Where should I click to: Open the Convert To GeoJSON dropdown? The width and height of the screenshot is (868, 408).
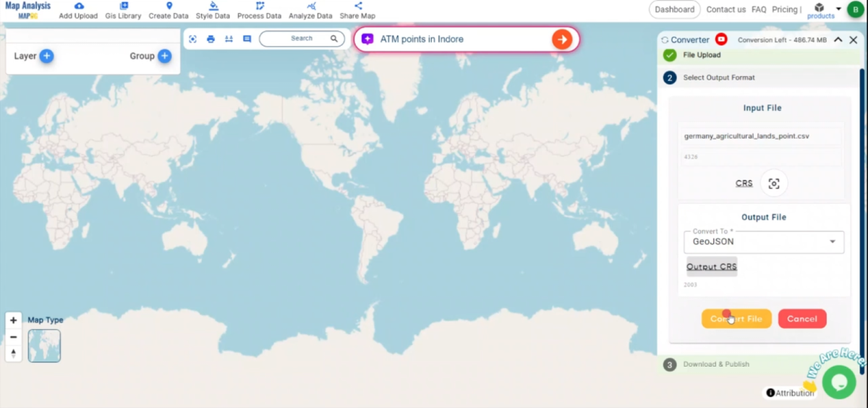(764, 242)
